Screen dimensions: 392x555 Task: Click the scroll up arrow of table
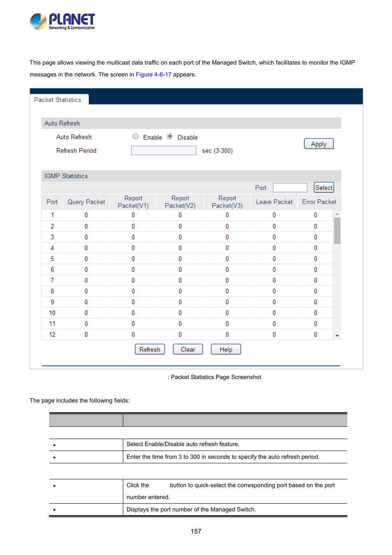tap(337, 214)
